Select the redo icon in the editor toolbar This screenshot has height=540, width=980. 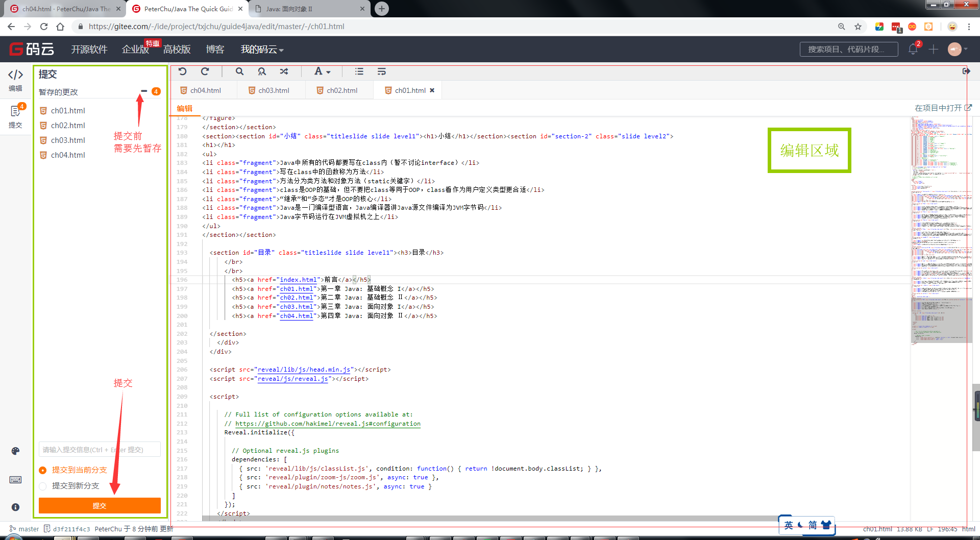(x=205, y=71)
